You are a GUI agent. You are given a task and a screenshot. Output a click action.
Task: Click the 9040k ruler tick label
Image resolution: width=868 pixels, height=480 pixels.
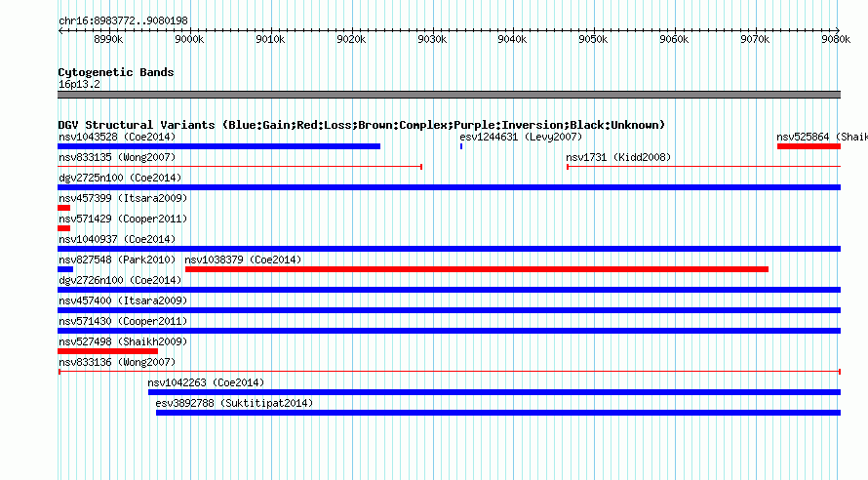point(512,39)
